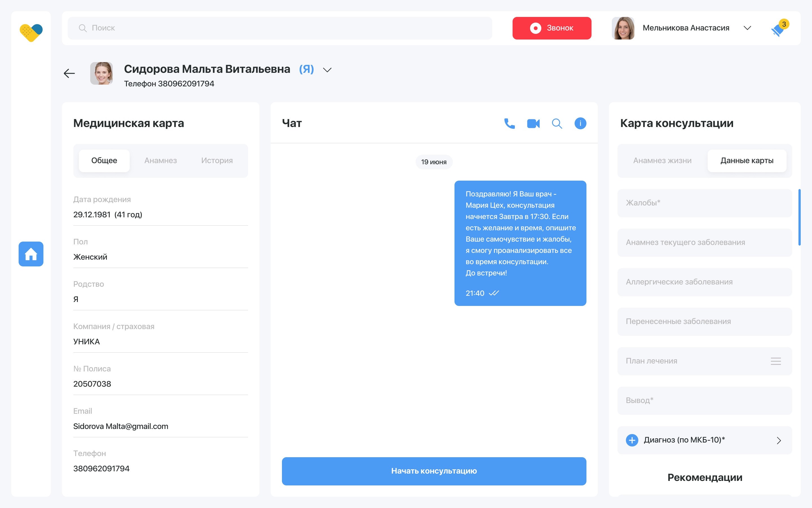
Task: Expand the patient selector chevron next to (Я)
Action: click(x=327, y=70)
